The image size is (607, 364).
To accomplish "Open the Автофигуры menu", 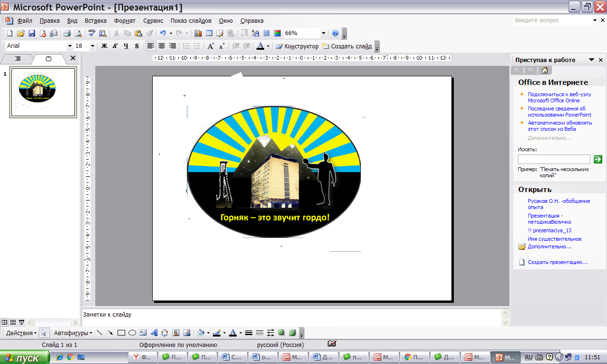I will (73, 333).
